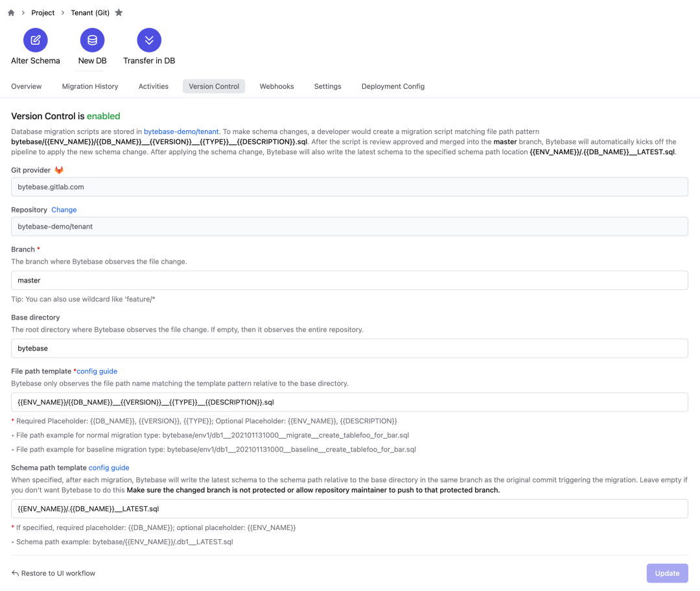Image resolution: width=700 pixels, height=591 pixels.
Task: Click the Alter Schema pencil icon
Action: pos(35,40)
